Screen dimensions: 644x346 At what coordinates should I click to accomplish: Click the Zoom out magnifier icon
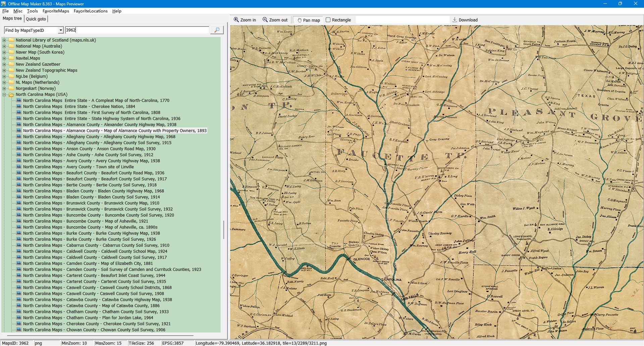click(265, 20)
